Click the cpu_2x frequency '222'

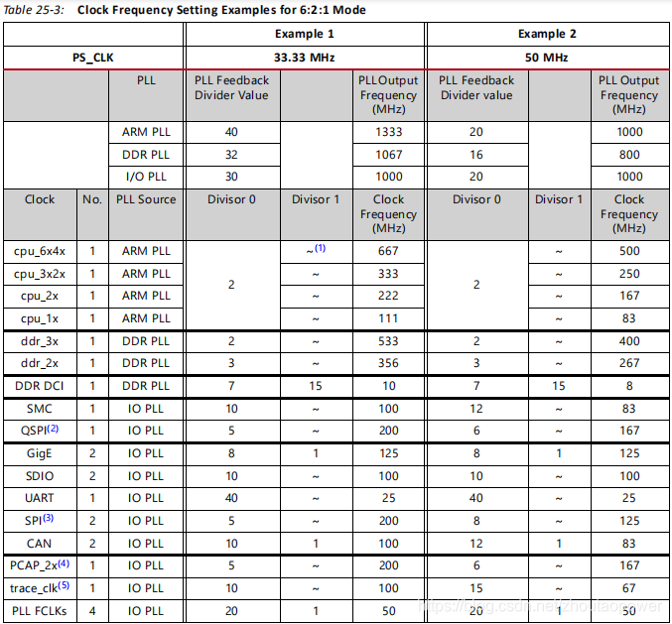(x=388, y=296)
